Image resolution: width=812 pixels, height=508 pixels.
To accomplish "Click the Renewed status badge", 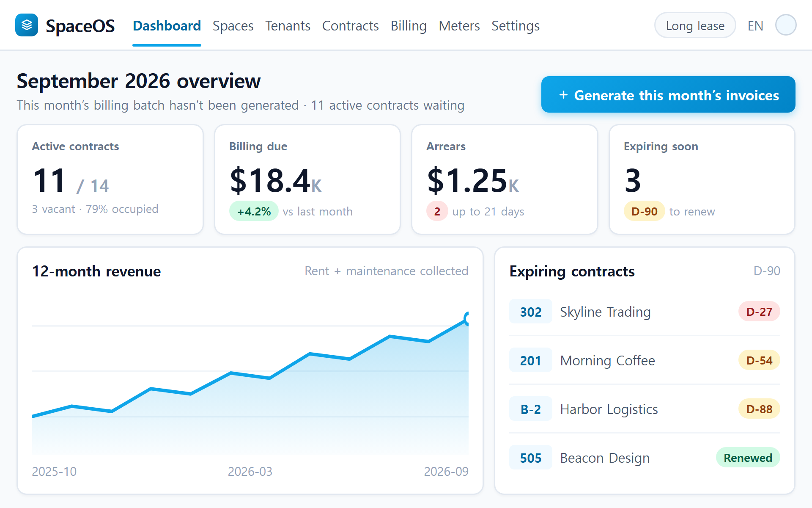I will pos(748,458).
